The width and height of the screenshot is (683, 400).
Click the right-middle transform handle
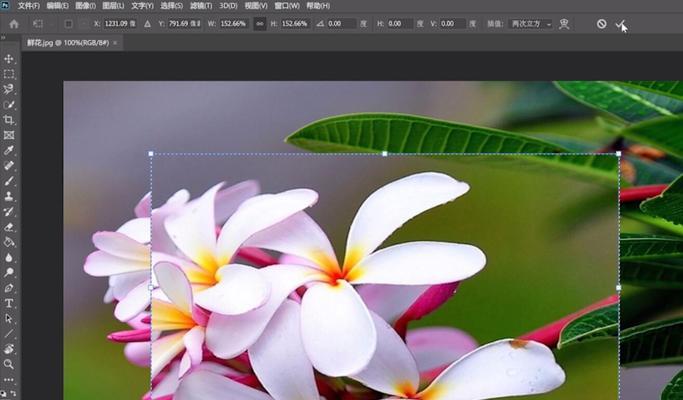619,288
